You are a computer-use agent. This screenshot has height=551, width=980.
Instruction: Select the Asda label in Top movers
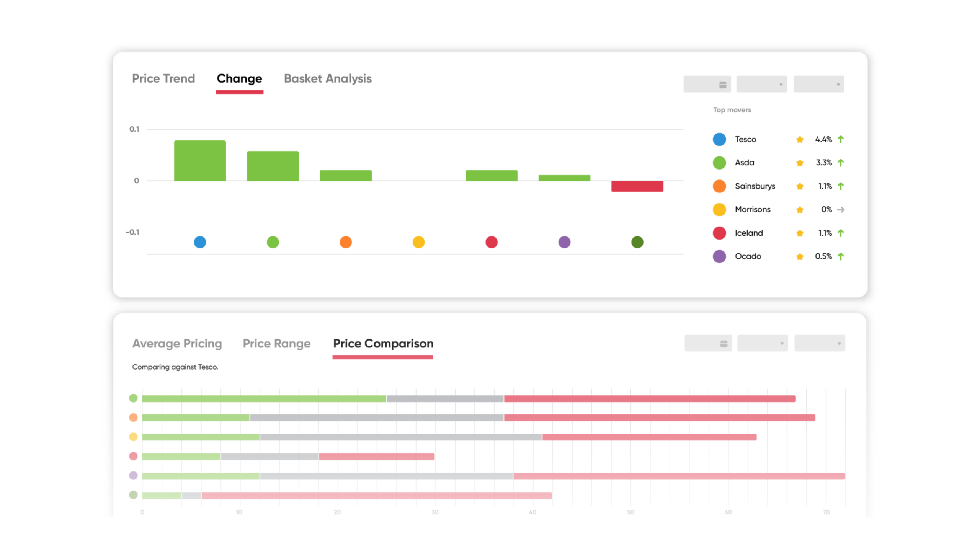click(x=745, y=163)
